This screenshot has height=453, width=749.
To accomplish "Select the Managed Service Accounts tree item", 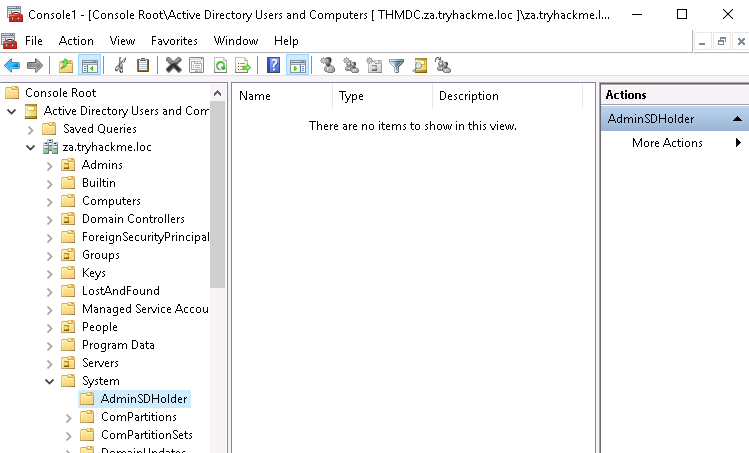I will pyautogui.click(x=145, y=309).
